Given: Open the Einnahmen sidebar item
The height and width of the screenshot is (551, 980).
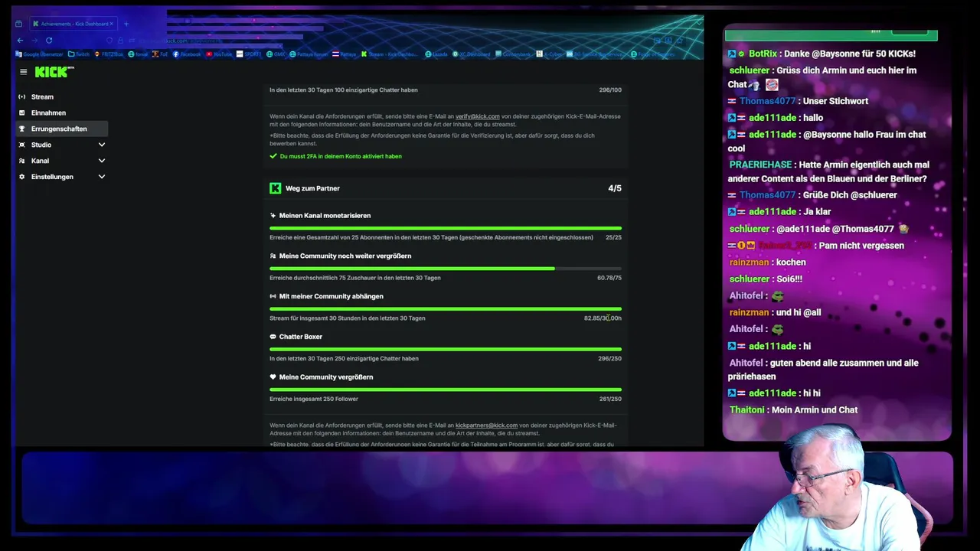Looking at the screenshot, I should click(61, 113).
